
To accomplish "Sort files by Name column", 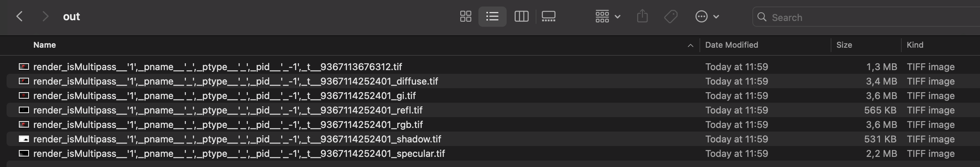I will (45, 45).
